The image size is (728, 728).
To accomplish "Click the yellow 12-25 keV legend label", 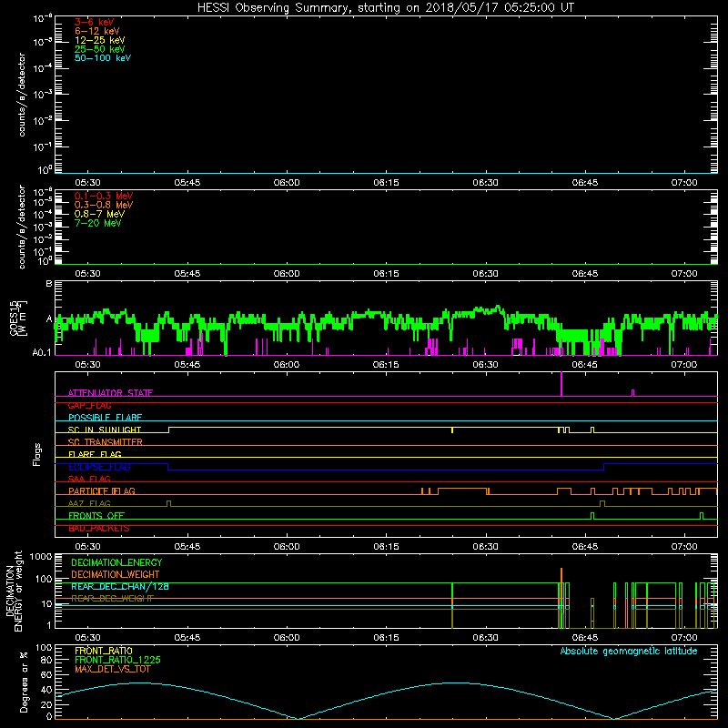I will pyautogui.click(x=100, y=40).
